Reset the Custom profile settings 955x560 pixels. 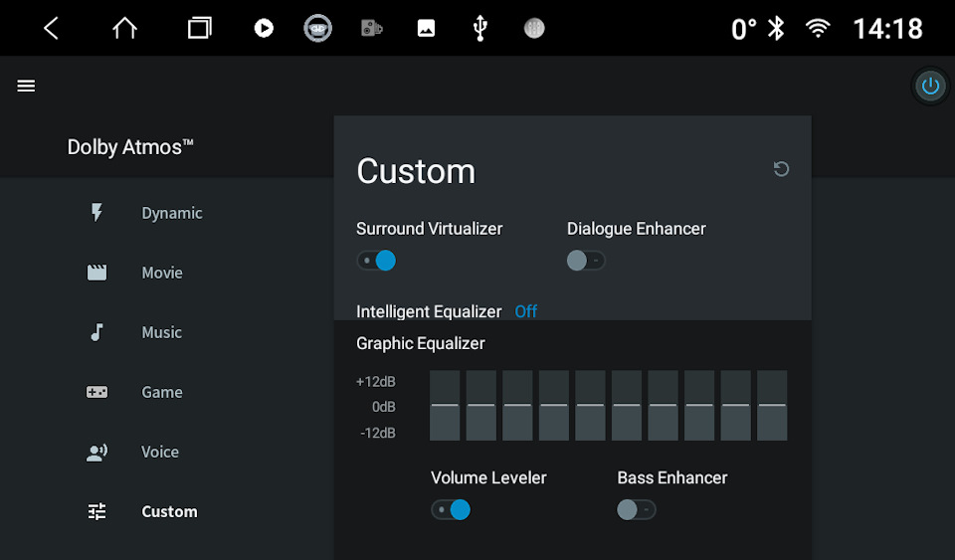[781, 169]
